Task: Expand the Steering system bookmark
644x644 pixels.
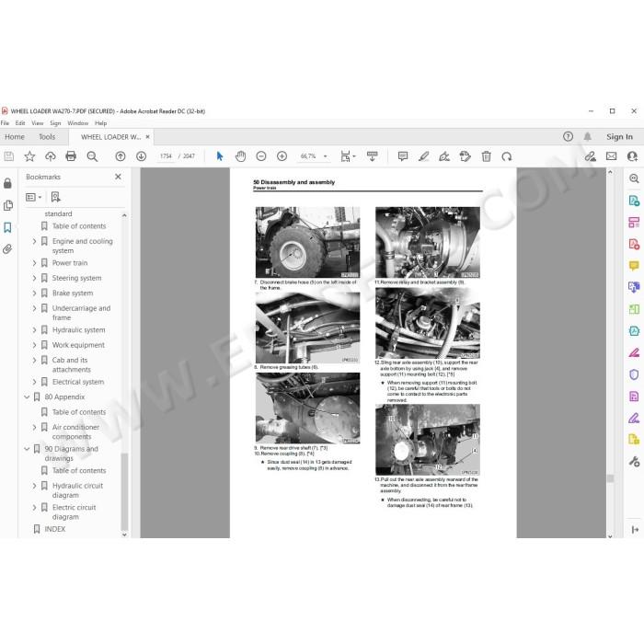Action: tap(35, 278)
